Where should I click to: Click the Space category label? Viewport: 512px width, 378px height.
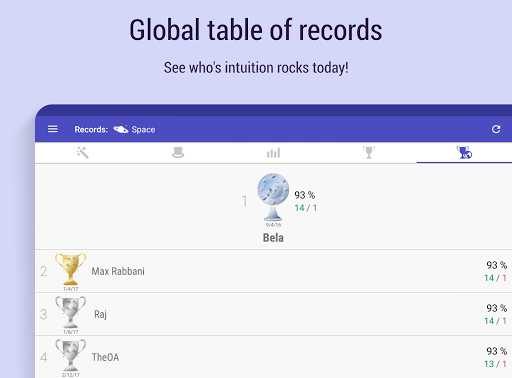click(143, 129)
